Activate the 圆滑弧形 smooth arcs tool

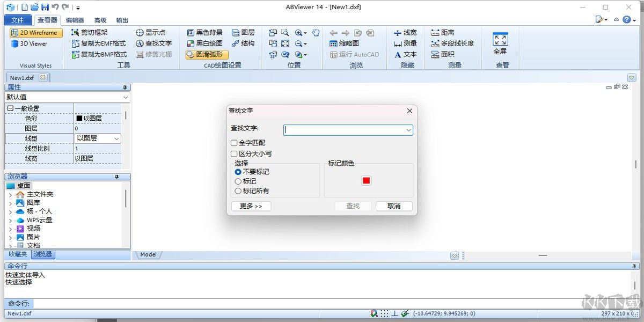pos(208,54)
